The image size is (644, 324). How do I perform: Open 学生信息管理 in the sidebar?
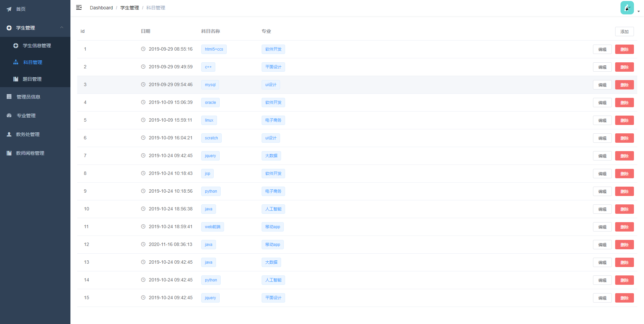[x=37, y=46]
